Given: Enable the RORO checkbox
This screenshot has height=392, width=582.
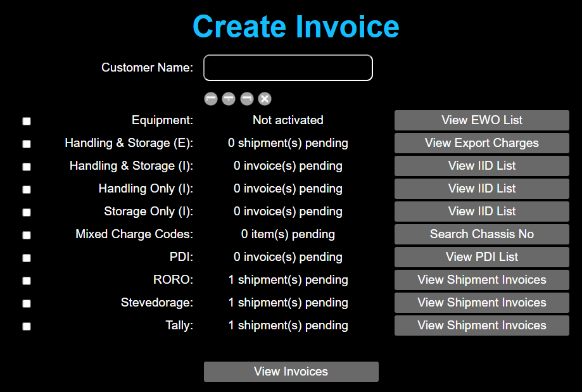Looking at the screenshot, I should click(x=27, y=281).
